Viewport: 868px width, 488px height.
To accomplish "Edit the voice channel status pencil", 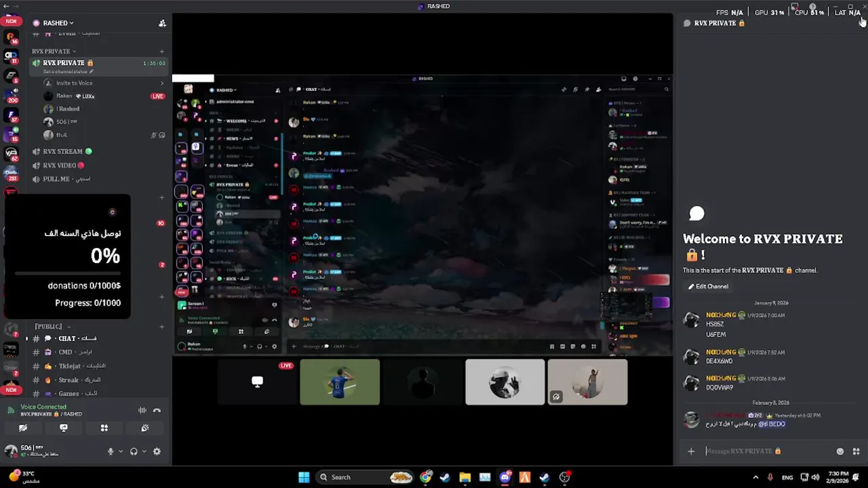I will 92,71.
